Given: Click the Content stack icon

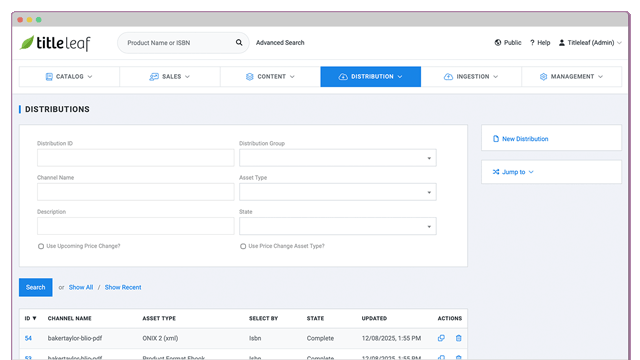Looking at the screenshot, I should pyautogui.click(x=249, y=77).
